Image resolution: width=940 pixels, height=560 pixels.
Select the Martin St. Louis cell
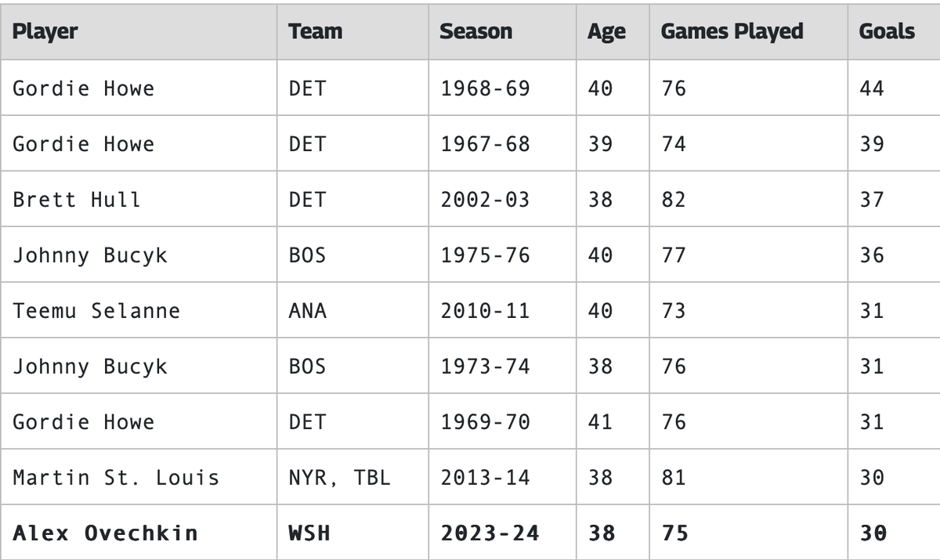pos(116,478)
